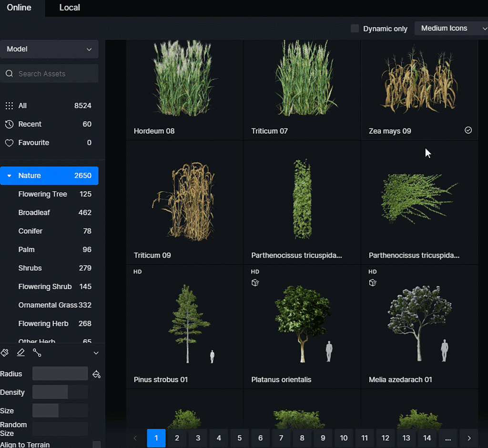
Task: Click the Recent clock icon
Action: tap(10, 124)
